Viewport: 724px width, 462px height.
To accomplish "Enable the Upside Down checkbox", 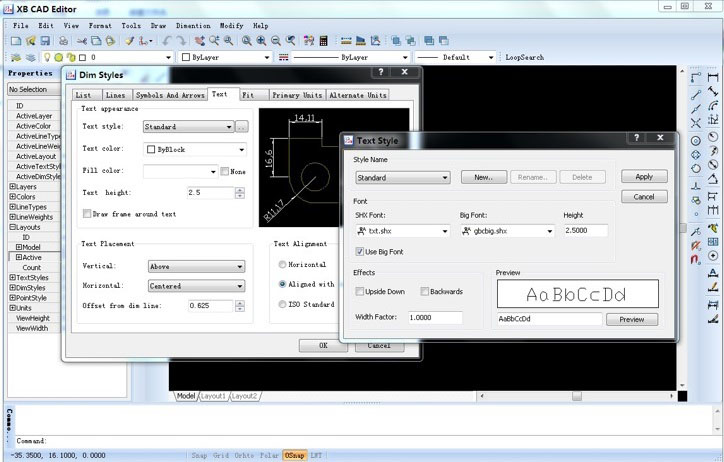I will 360,292.
